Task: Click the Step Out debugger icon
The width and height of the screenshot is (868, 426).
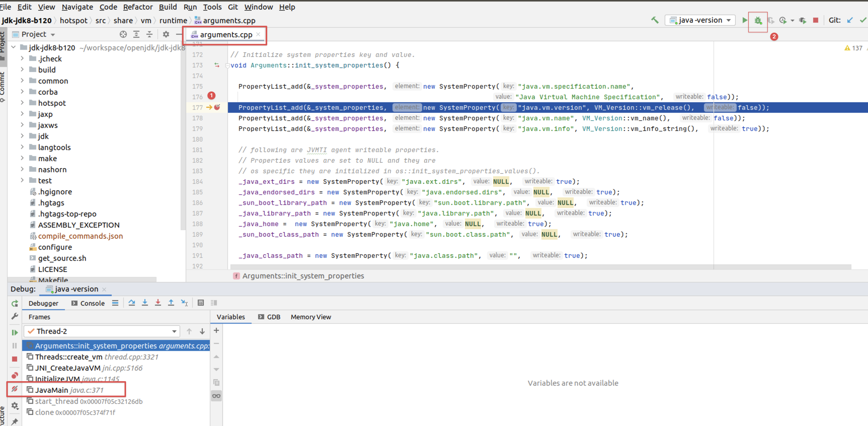Action: (171, 303)
